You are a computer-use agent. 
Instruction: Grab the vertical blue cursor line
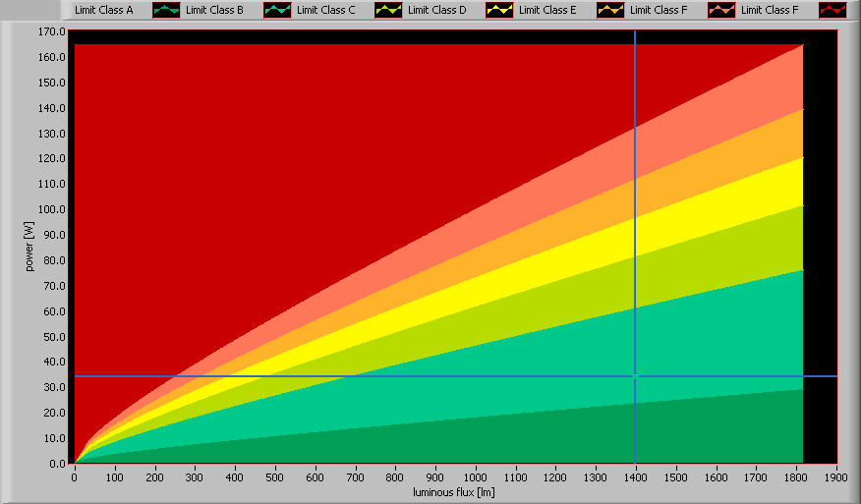click(635, 196)
